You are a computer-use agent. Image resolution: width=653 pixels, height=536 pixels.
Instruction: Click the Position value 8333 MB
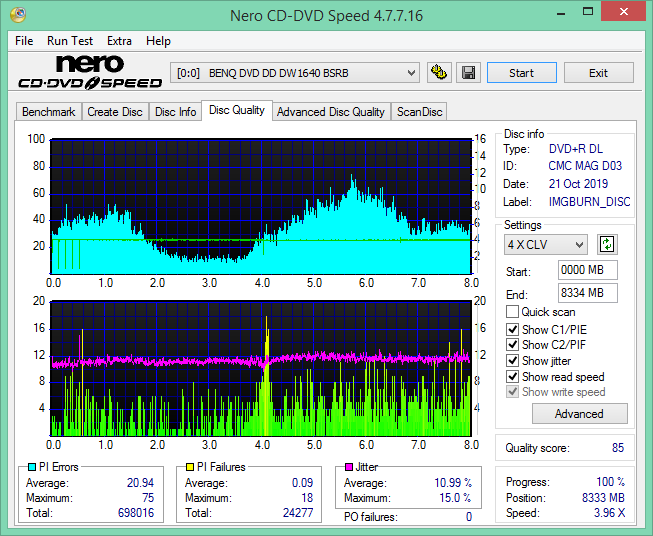(603, 498)
